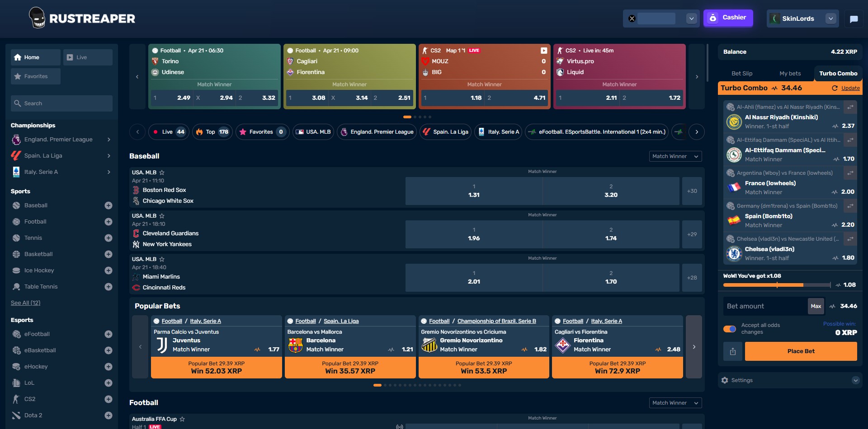868x429 pixels.
Task: Swap the Spain (Bomb1to) combo pick
Action: click(x=850, y=206)
